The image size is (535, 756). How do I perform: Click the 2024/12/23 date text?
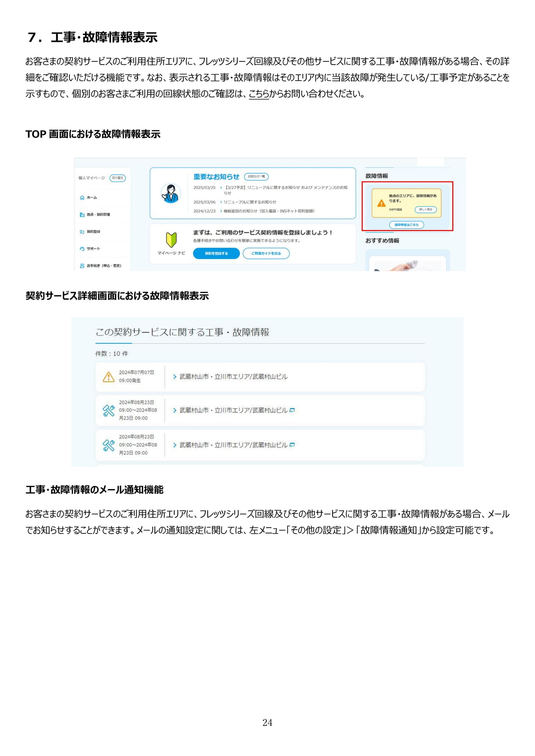point(204,211)
